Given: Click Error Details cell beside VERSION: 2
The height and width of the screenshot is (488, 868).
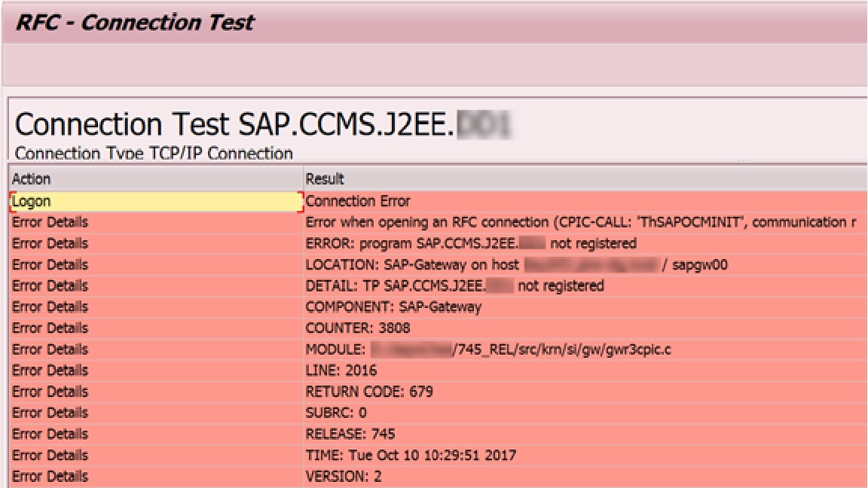Looking at the screenshot, I should click(156, 477).
